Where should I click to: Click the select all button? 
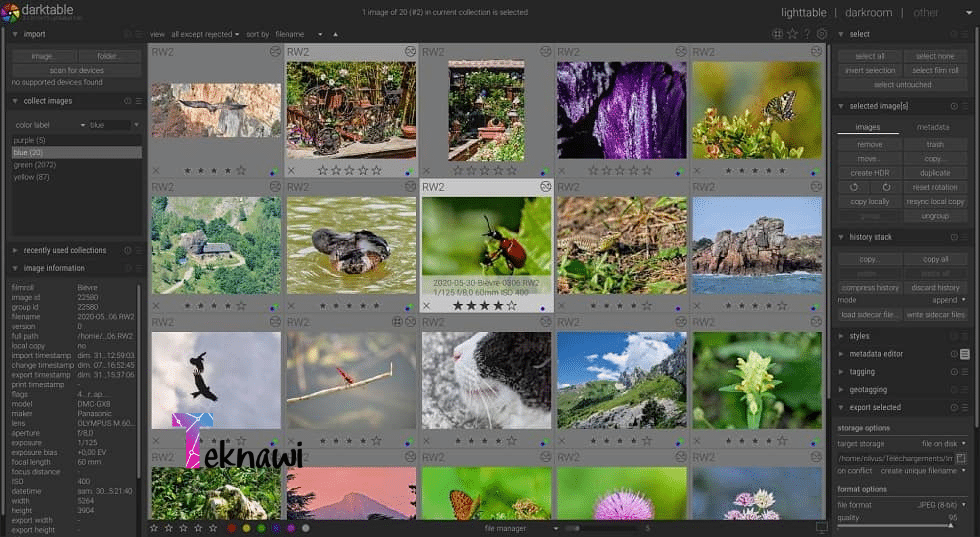869,56
